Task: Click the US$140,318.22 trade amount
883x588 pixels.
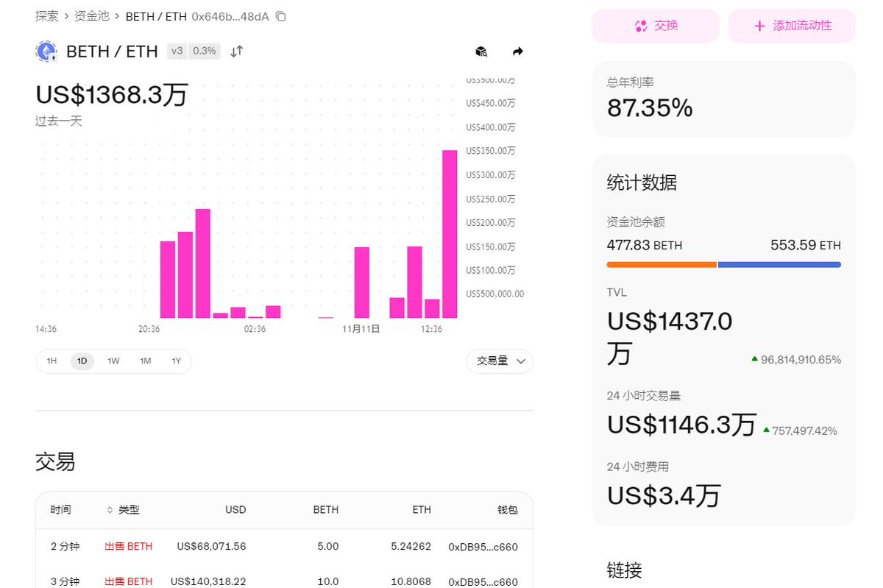Action: 208,581
